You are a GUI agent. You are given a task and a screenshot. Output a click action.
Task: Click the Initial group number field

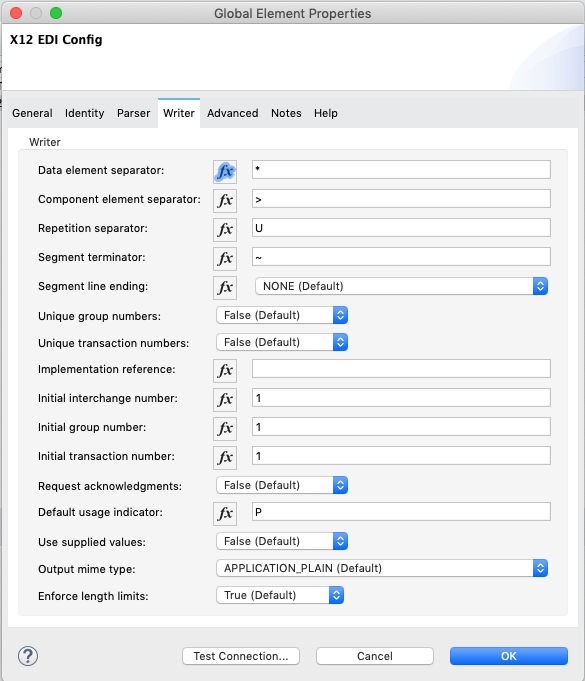click(x=401, y=427)
